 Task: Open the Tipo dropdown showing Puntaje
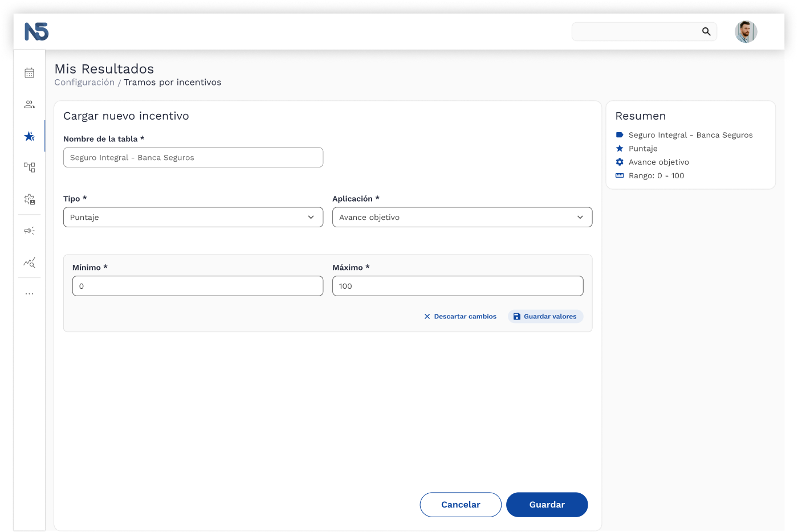pos(193,217)
